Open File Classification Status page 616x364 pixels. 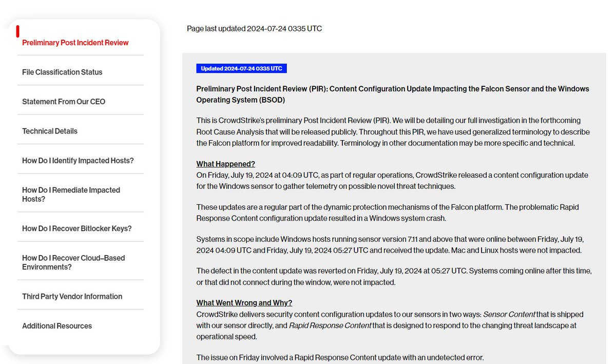point(62,72)
